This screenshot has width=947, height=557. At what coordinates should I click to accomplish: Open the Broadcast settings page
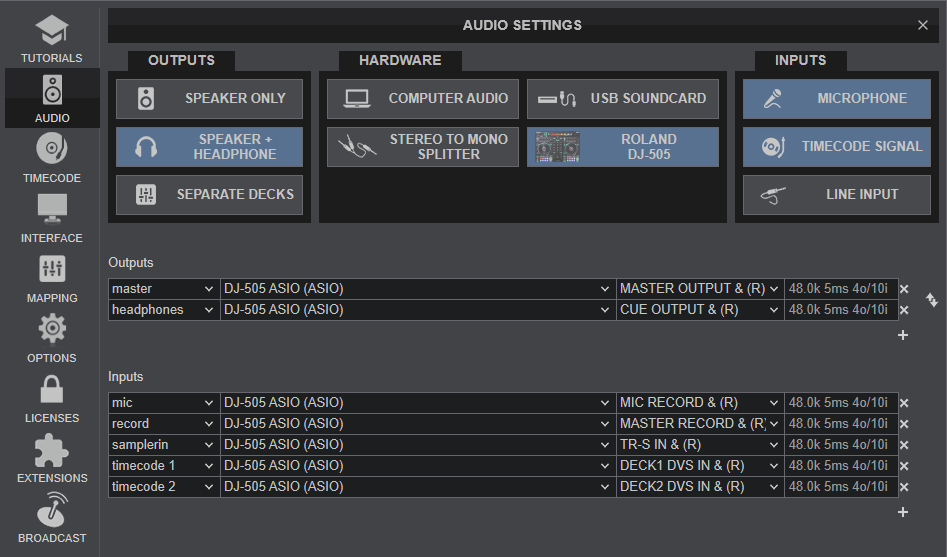52,518
